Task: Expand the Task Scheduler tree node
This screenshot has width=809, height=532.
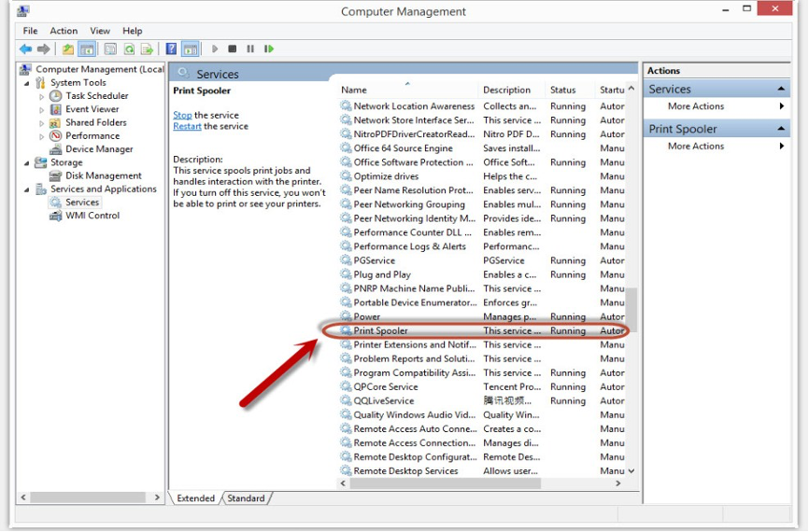Action: click(42, 96)
